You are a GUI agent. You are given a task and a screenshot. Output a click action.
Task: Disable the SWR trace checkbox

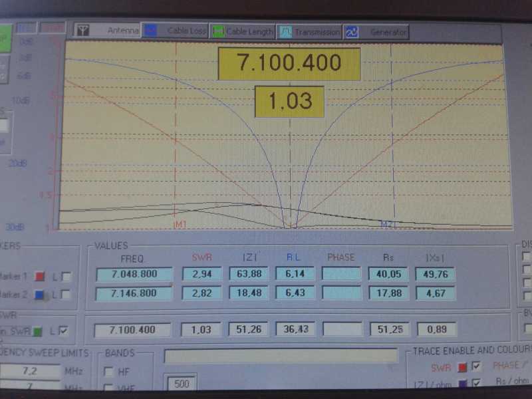[475, 366]
